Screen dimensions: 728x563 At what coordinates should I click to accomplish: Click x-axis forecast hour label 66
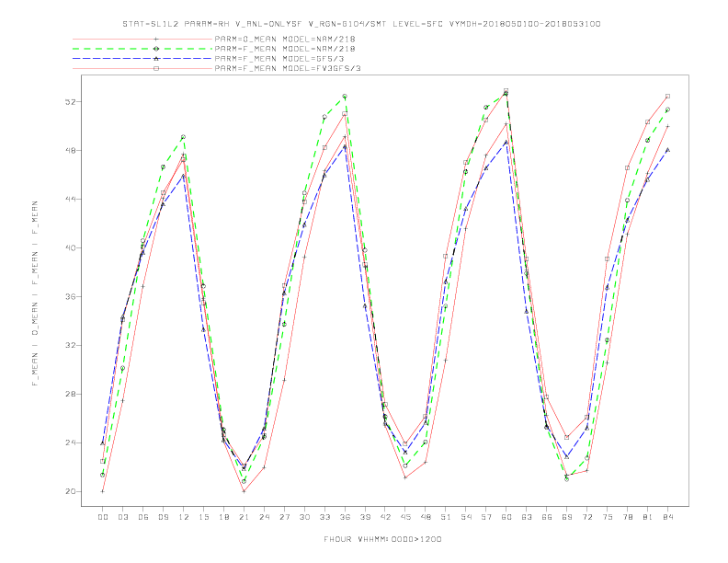547,517
